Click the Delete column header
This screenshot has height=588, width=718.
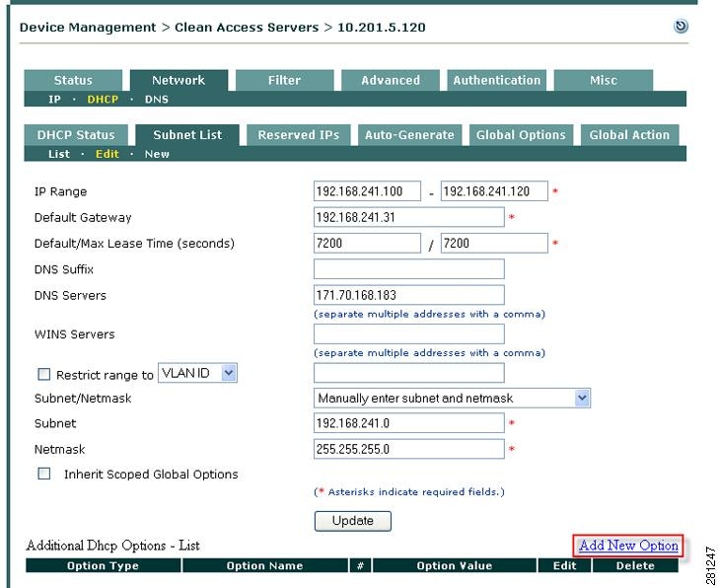click(635, 565)
